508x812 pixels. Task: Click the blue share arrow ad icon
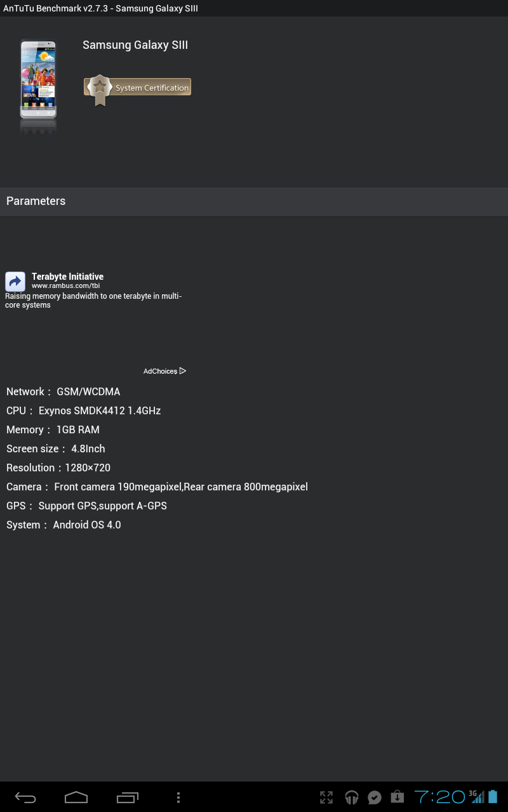(15, 282)
